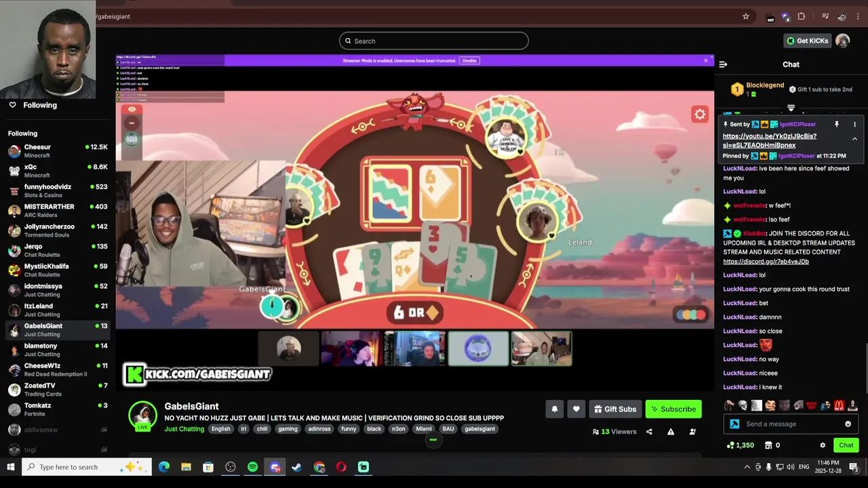
Task: Open the pinned youtu.be link
Action: coord(770,140)
